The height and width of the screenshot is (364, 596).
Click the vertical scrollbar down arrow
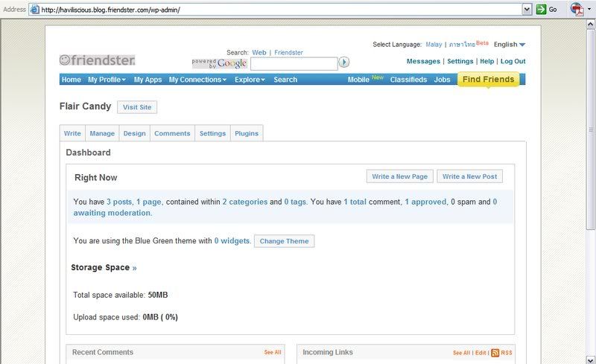(x=590, y=360)
